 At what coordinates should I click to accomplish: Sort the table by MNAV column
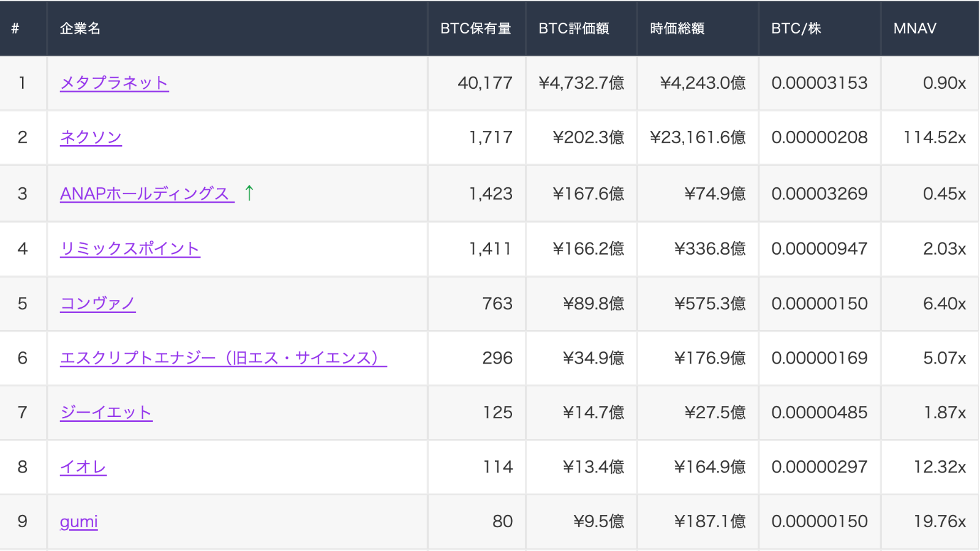[914, 28]
